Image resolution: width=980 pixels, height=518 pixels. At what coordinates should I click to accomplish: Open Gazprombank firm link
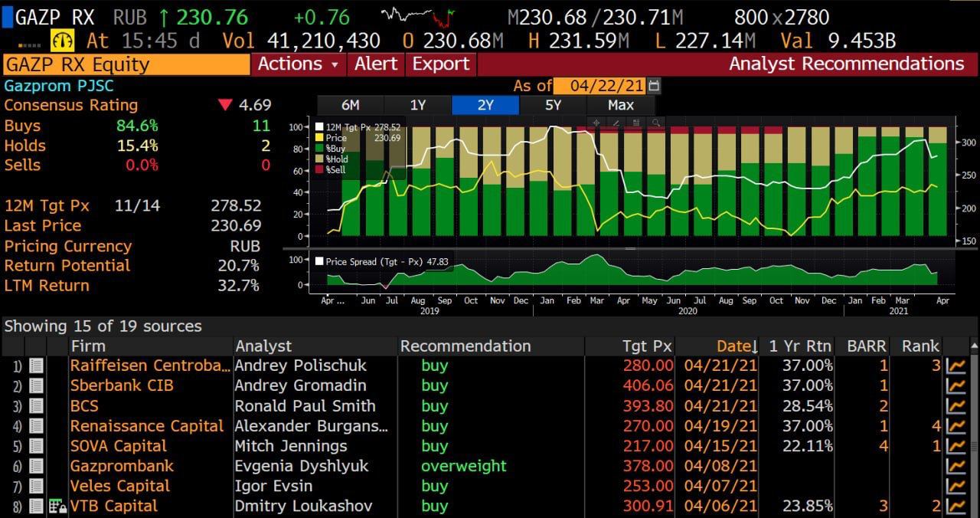(x=122, y=466)
